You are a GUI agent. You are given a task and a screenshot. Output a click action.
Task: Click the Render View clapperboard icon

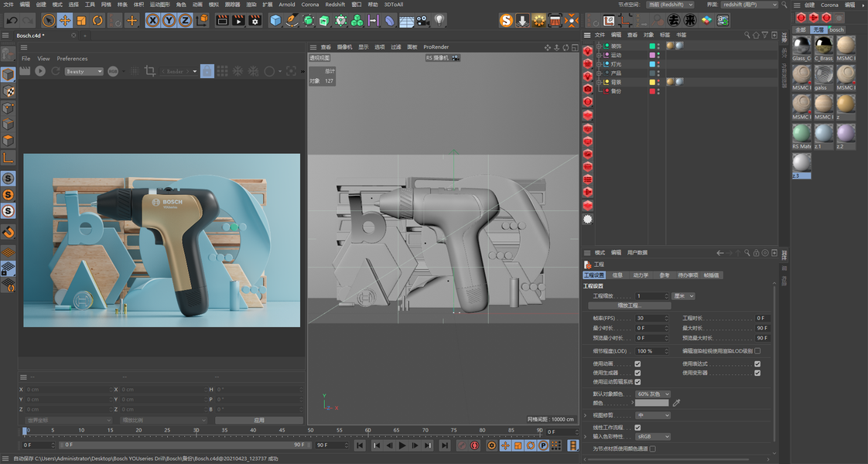pos(222,20)
